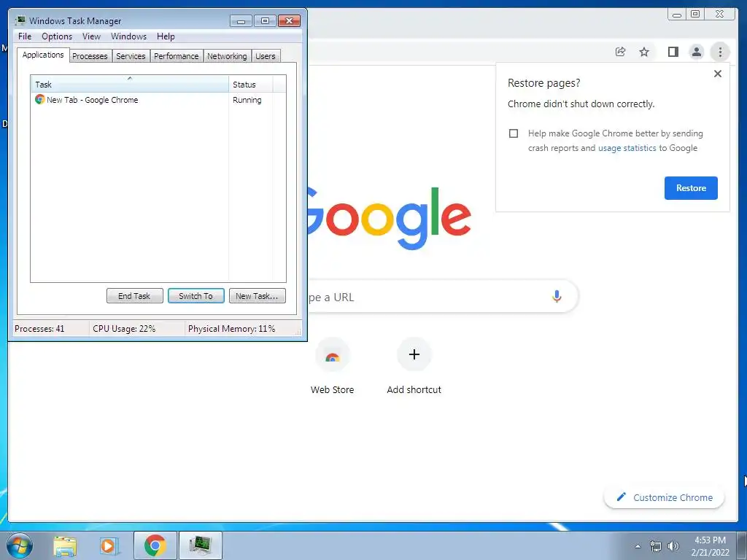Click Show desktop button at taskbar end
Screen dimensions: 747x560
coord(742,545)
